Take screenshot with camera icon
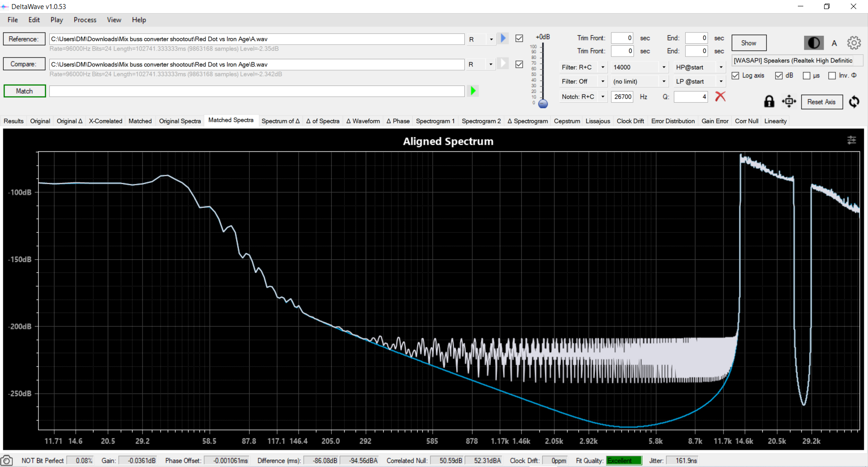 click(7, 460)
